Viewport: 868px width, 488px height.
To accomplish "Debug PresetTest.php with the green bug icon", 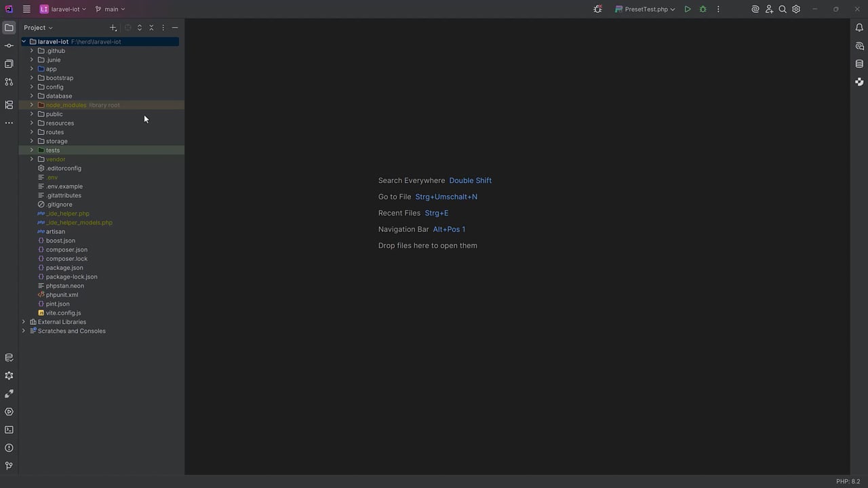I will [703, 9].
